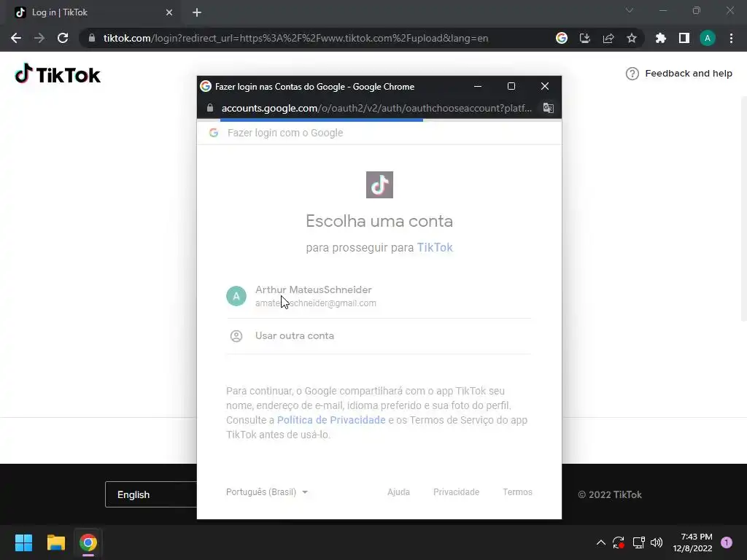Image resolution: width=747 pixels, height=560 pixels.
Task: Click the TikTok logo on the page
Action: (58, 74)
